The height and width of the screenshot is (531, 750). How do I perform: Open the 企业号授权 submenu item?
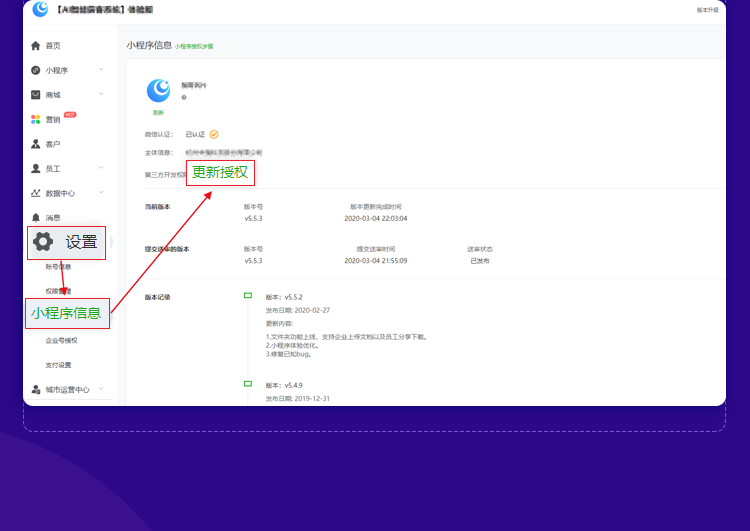pyautogui.click(x=61, y=340)
